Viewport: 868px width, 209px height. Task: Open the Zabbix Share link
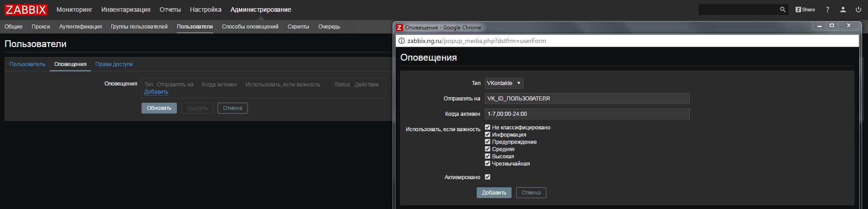805,9
